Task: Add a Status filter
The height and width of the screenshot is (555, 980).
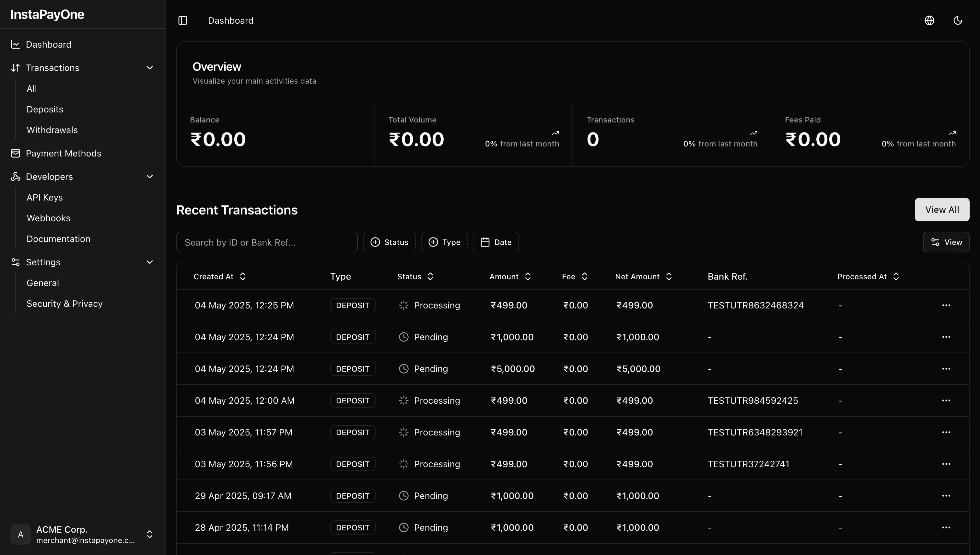Action: pyautogui.click(x=389, y=242)
